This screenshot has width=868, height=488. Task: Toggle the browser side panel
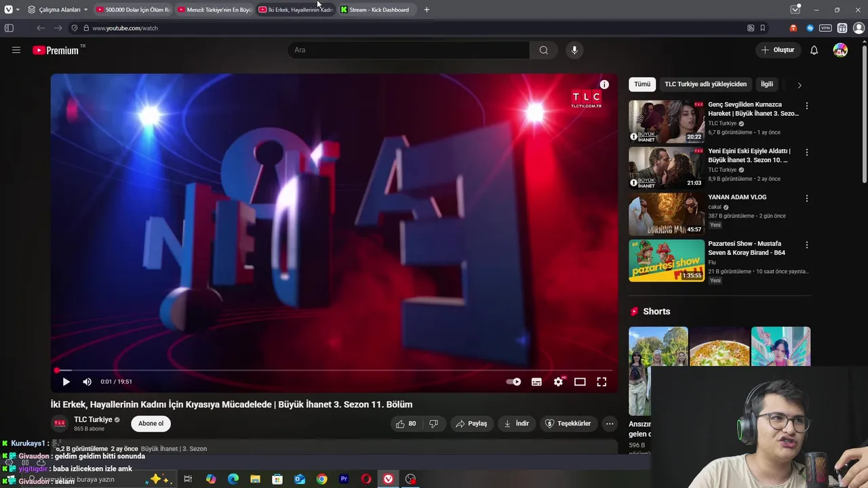click(9, 28)
